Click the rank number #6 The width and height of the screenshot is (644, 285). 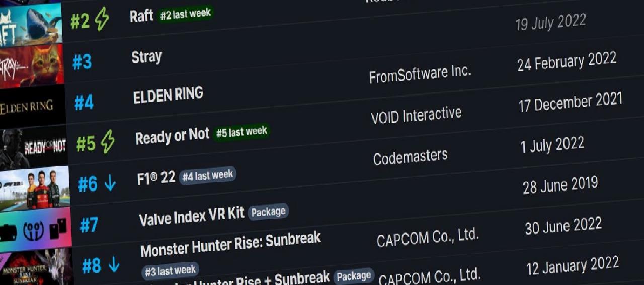(88, 185)
